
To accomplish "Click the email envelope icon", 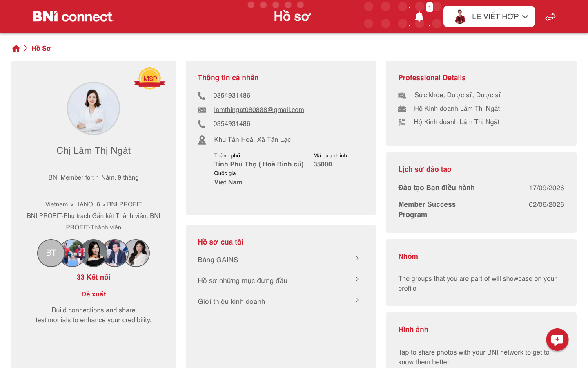I will click(x=202, y=110).
